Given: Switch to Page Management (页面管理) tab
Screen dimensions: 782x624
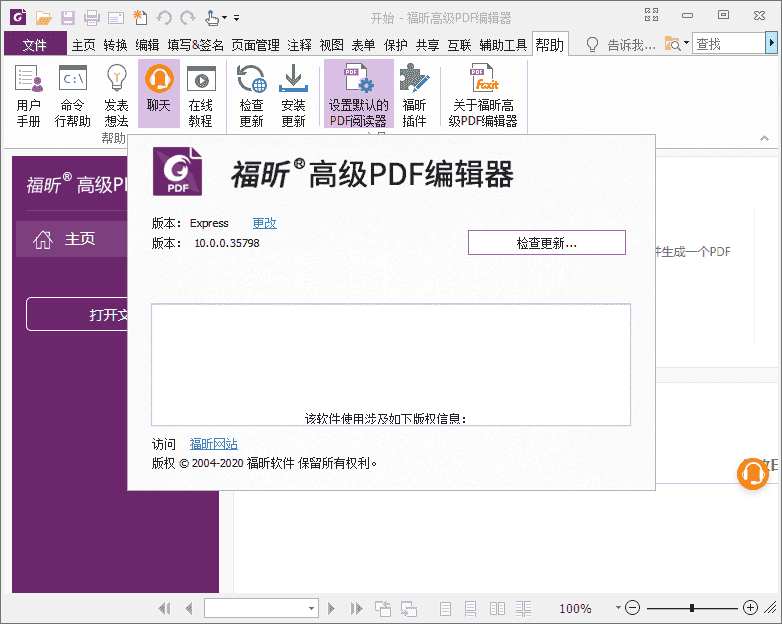Looking at the screenshot, I should pyautogui.click(x=255, y=45).
